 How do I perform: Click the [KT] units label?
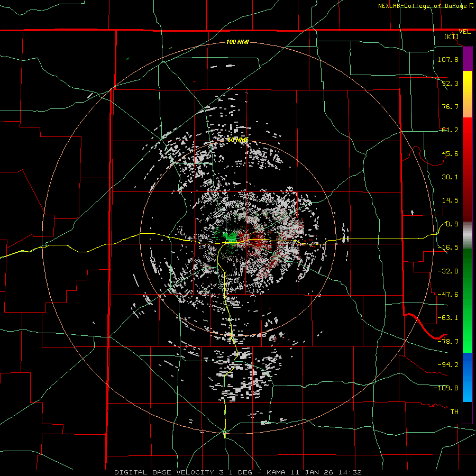point(452,36)
